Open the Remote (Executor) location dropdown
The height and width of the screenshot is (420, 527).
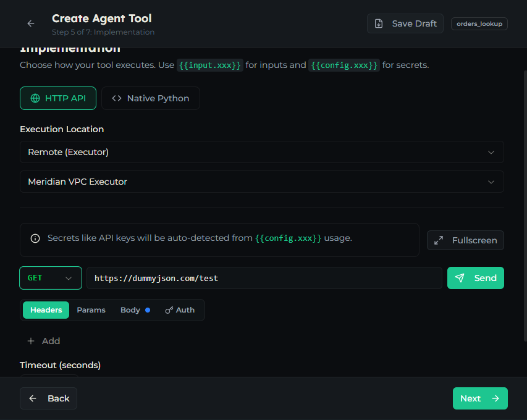(262, 152)
